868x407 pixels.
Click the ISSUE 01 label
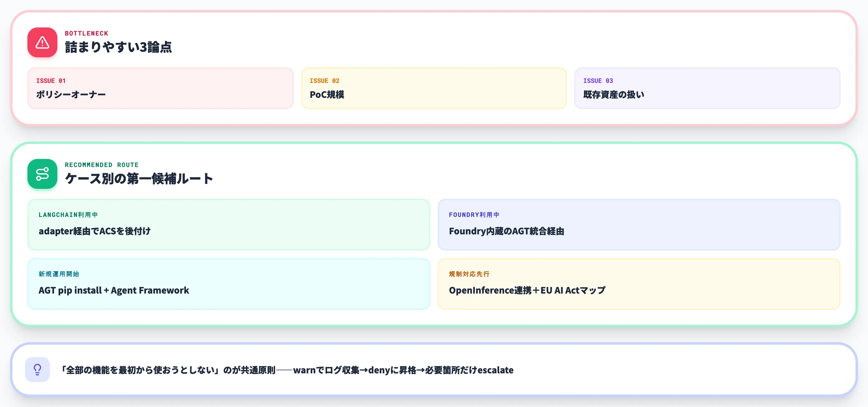pos(51,81)
